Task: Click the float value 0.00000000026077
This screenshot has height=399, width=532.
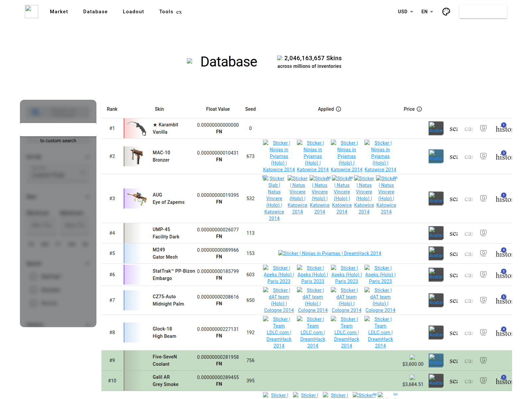Action: click(x=218, y=229)
